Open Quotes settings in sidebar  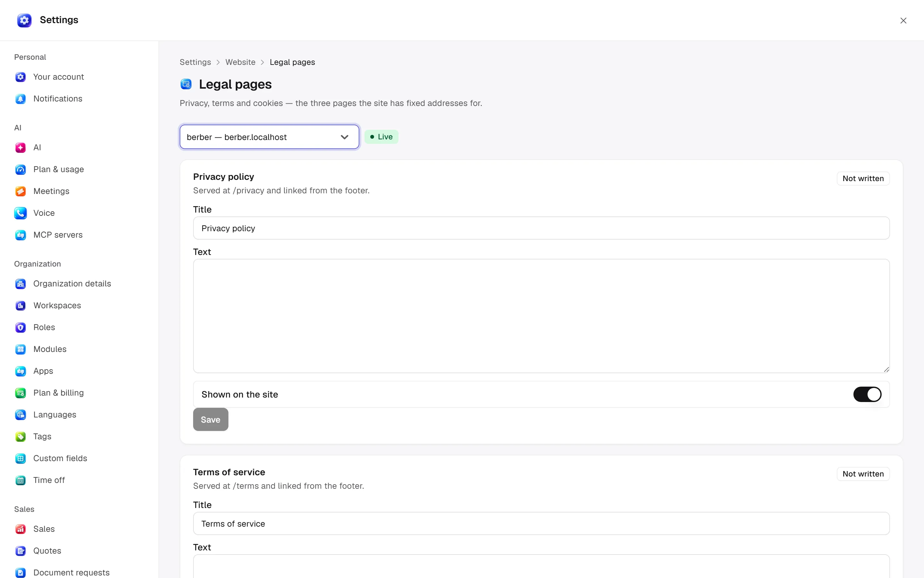coord(47,551)
